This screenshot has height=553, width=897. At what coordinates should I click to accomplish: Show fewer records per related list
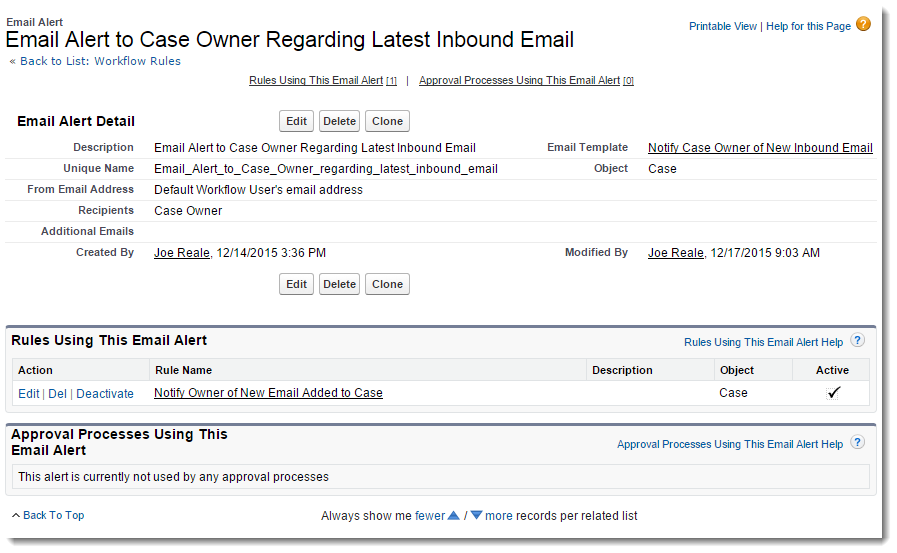coord(430,516)
